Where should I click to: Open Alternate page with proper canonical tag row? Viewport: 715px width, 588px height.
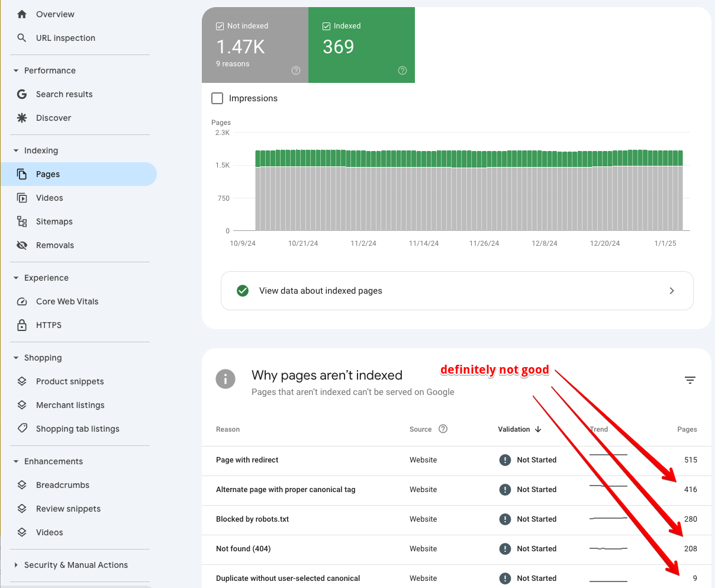(456, 490)
